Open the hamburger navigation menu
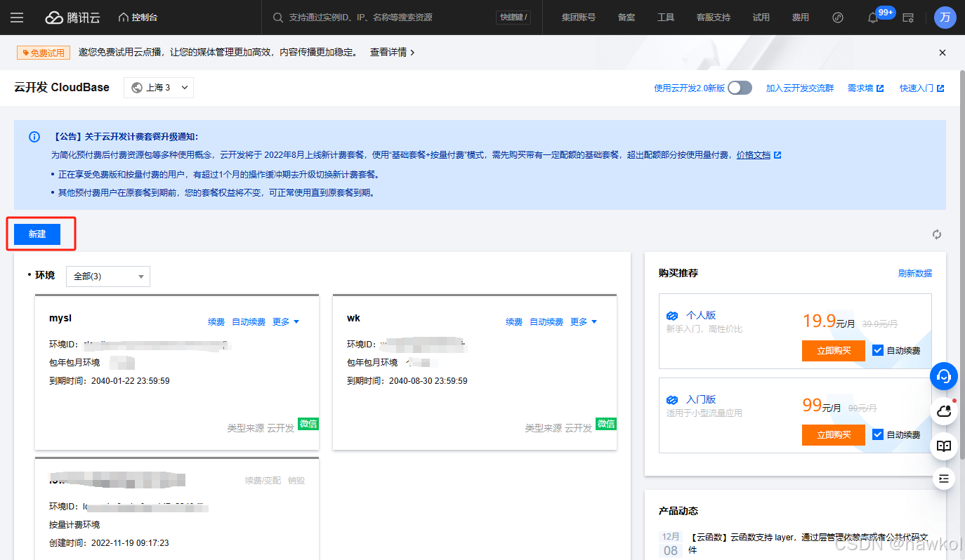The image size is (965, 560). point(17,18)
